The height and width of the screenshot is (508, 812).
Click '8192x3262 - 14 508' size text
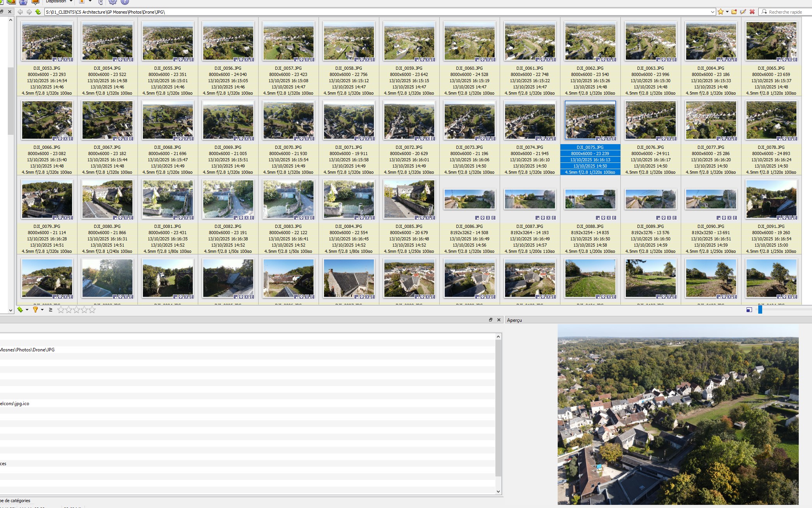[x=470, y=233]
